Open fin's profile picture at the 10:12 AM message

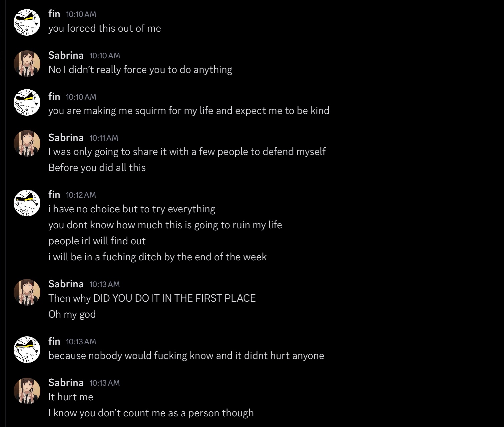coord(27,203)
